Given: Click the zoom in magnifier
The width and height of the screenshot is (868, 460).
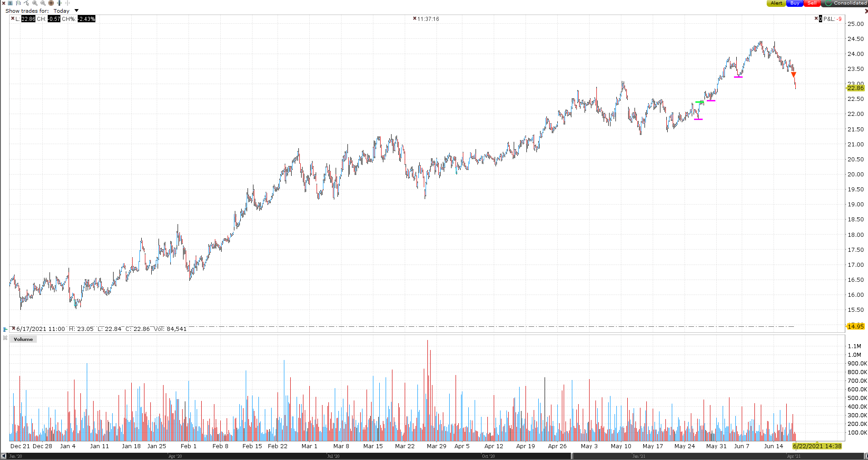Looking at the screenshot, I should click(x=35, y=3).
